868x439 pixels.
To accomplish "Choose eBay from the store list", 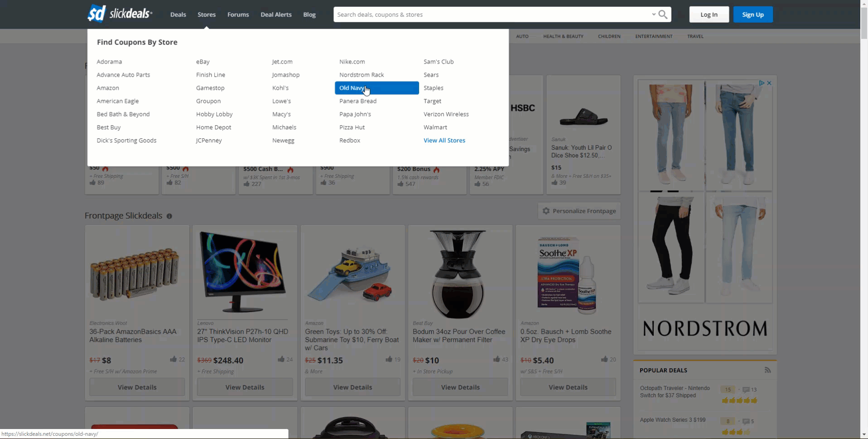I will coord(203,62).
